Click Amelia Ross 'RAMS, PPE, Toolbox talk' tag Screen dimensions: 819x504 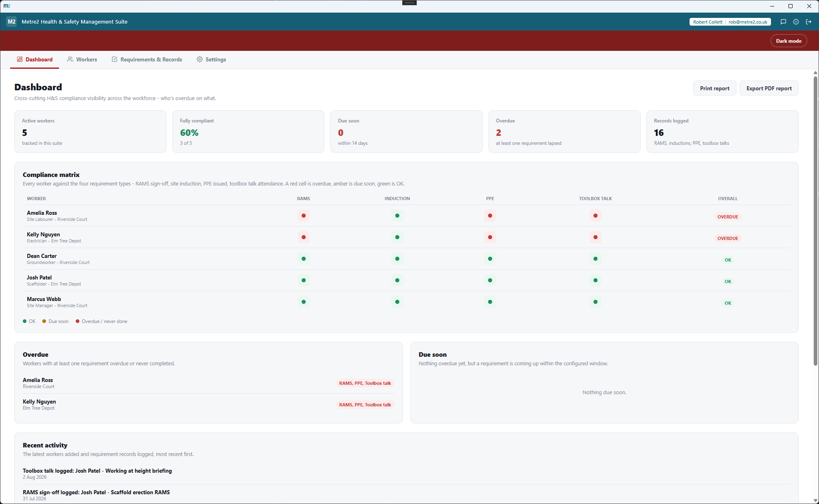click(365, 383)
